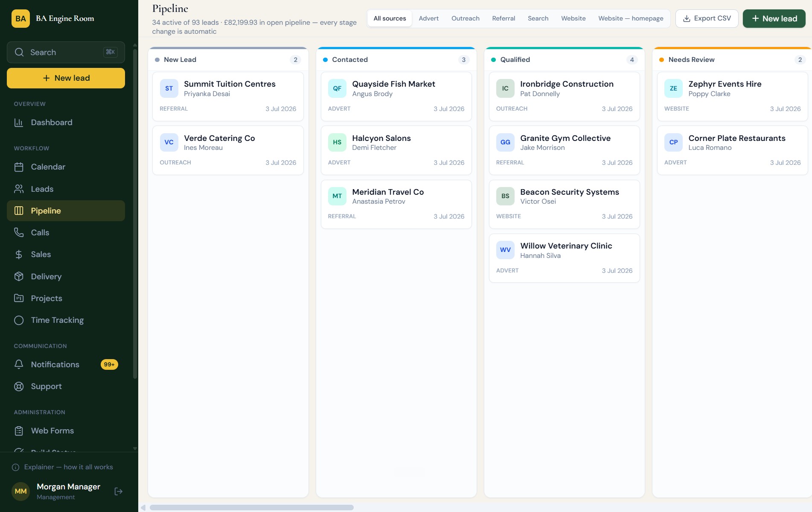812x512 pixels.
Task: Go to the Delivery page
Action: 66,276
